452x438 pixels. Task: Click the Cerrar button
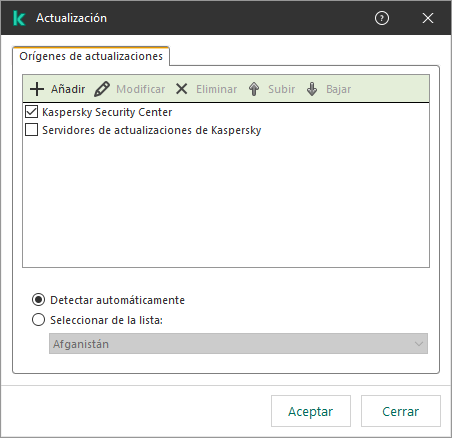click(x=401, y=411)
